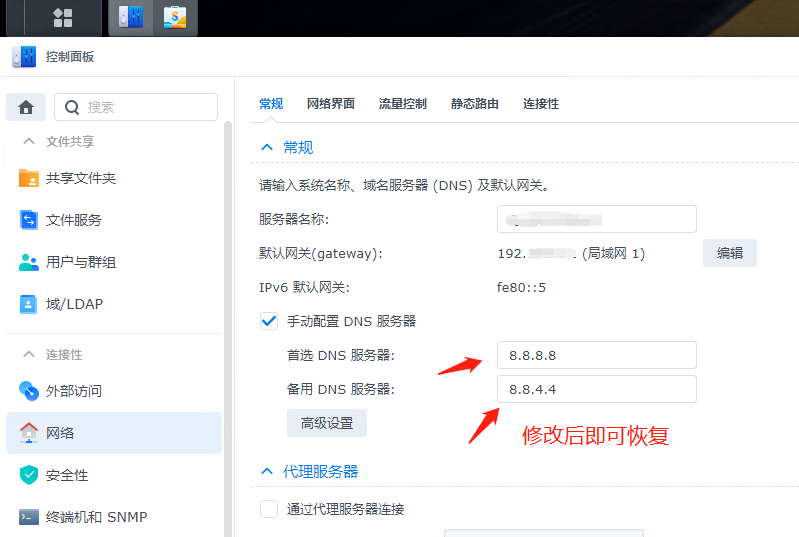Collapse the Connectivity sidebar section
The width and height of the screenshot is (799, 537).
29,355
